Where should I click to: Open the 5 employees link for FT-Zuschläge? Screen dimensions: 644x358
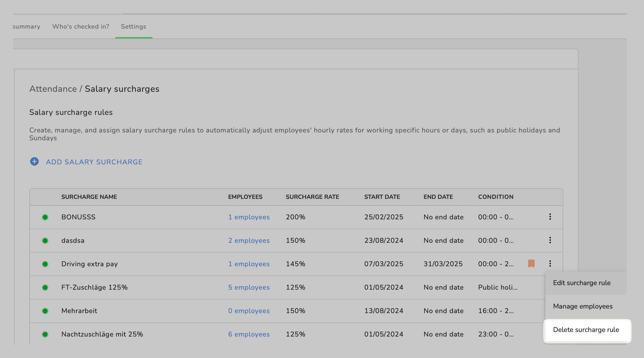click(249, 287)
